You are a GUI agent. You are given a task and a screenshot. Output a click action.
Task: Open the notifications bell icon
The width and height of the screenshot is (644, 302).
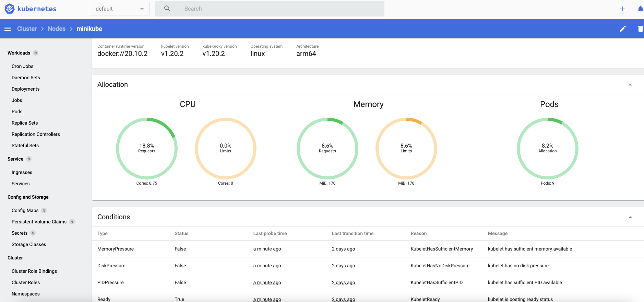(x=640, y=9)
